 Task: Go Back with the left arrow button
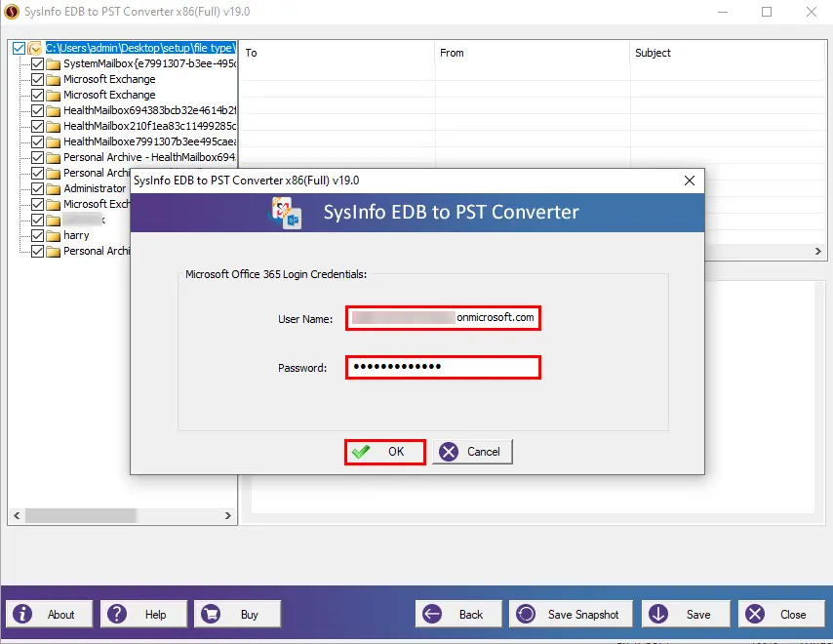coord(458,615)
